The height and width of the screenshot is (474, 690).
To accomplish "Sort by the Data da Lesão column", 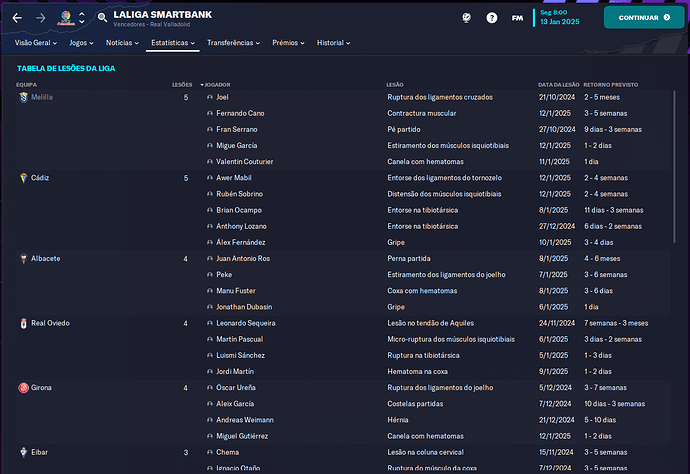I will 558,85.
